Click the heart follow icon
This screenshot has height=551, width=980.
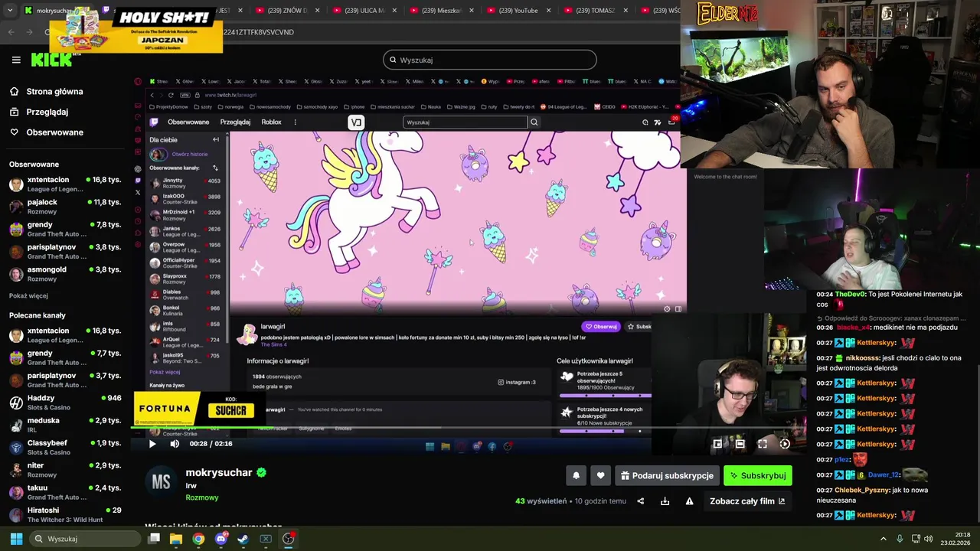pos(600,475)
